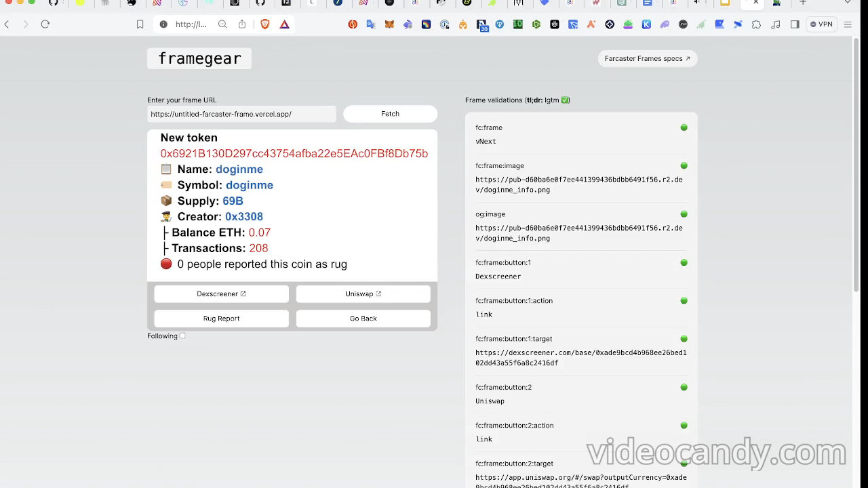868x488 pixels.
Task: Click the fc:frame vNext value
Action: pos(486,142)
